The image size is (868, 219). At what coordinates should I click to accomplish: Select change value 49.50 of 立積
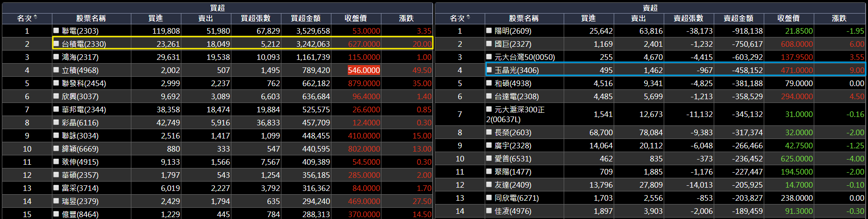(422, 70)
